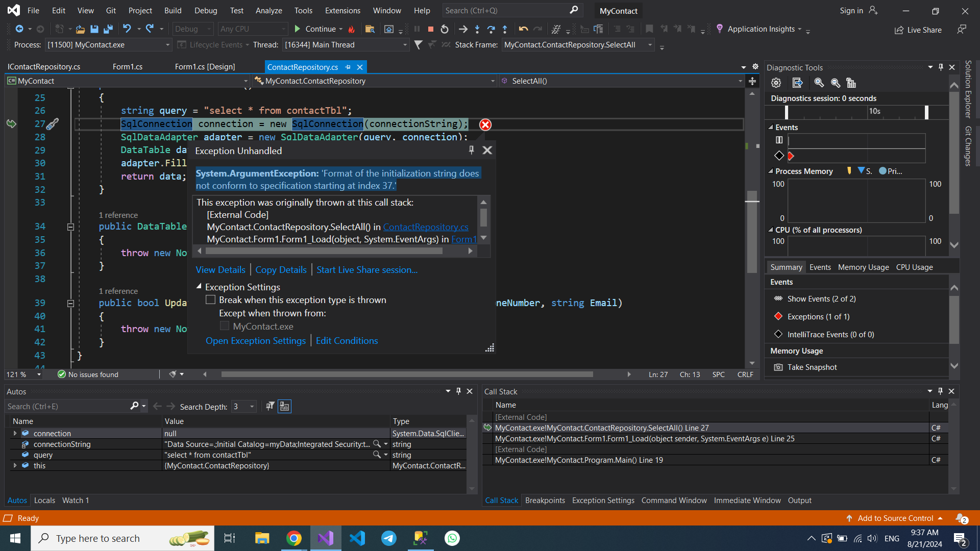
Task: Switch to the Locals tab
Action: 44,500
